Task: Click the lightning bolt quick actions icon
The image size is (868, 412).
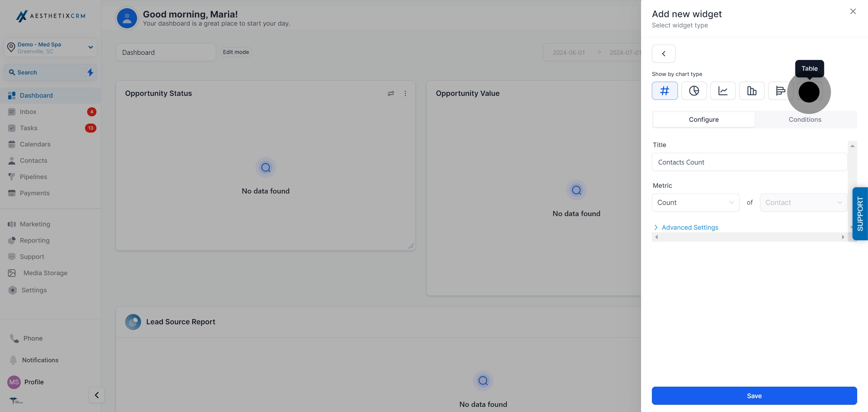Action: point(90,72)
